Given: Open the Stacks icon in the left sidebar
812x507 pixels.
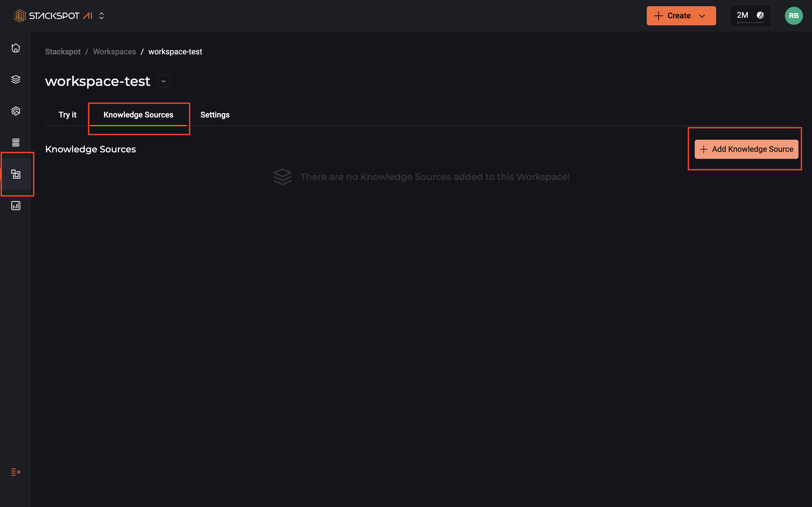Looking at the screenshot, I should [16, 79].
